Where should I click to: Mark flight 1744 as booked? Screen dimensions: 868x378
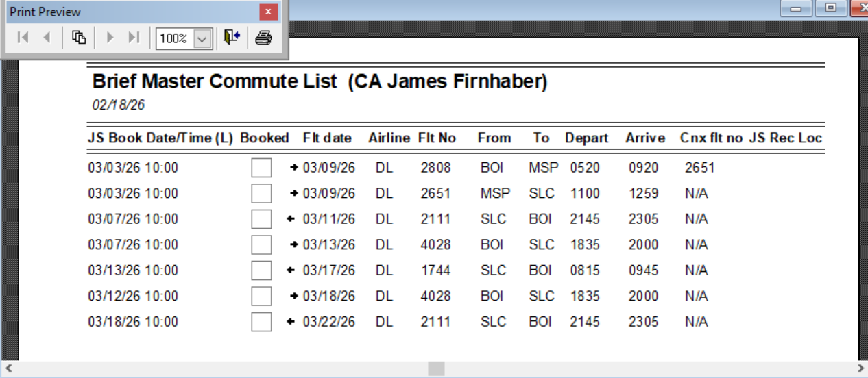[261, 270]
